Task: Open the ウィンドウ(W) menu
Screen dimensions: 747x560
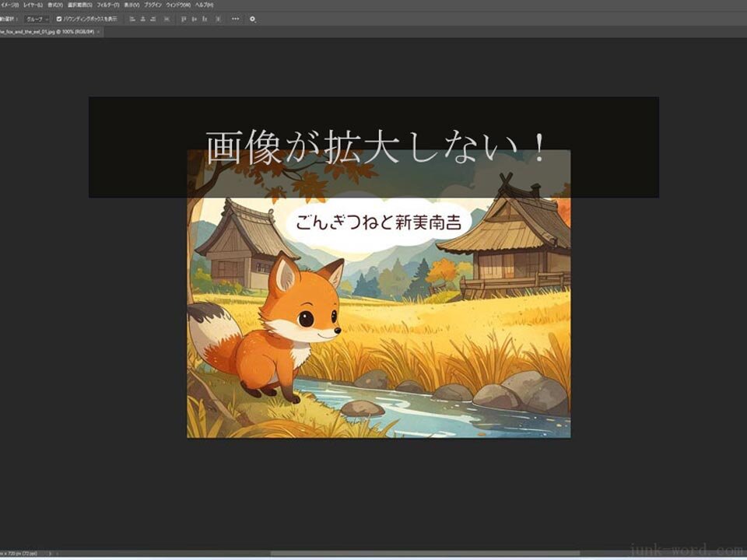Action: point(178,5)
